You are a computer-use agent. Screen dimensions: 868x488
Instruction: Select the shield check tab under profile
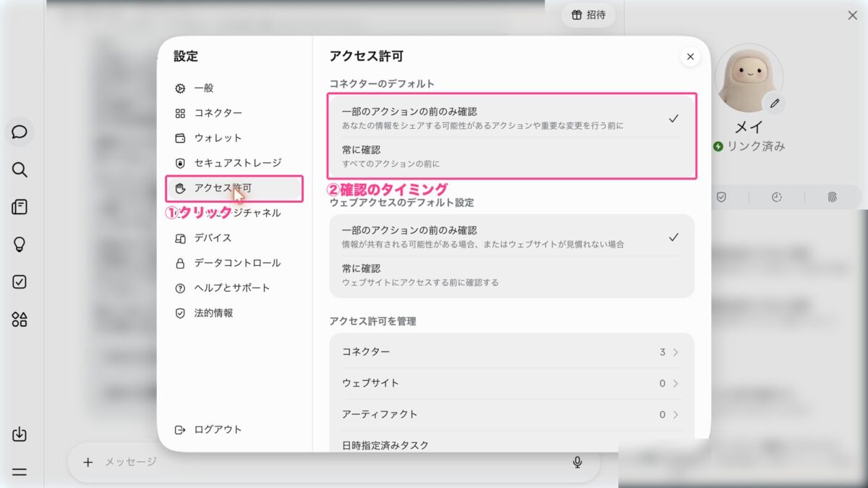[721, 197]
